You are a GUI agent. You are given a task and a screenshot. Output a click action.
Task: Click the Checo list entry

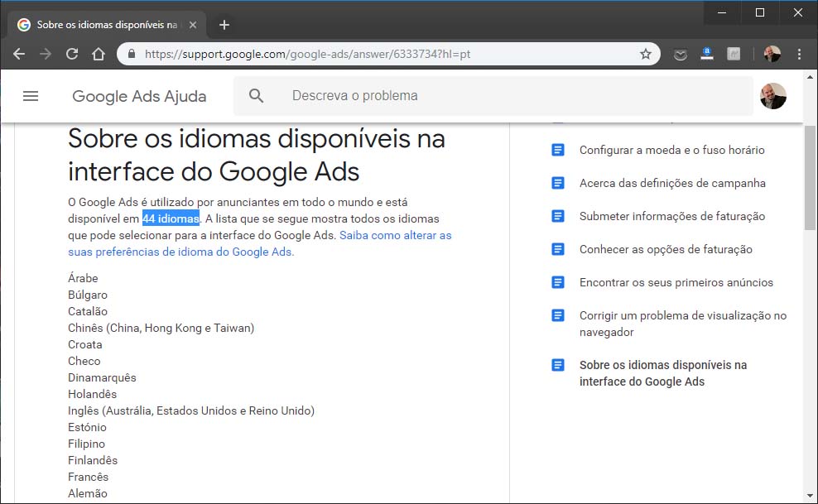tap(84, 361)
